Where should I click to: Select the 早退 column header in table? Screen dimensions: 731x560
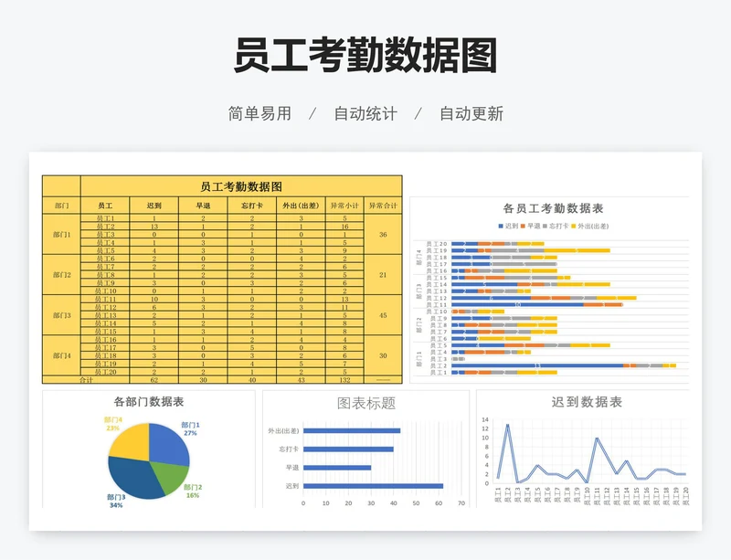203,206
